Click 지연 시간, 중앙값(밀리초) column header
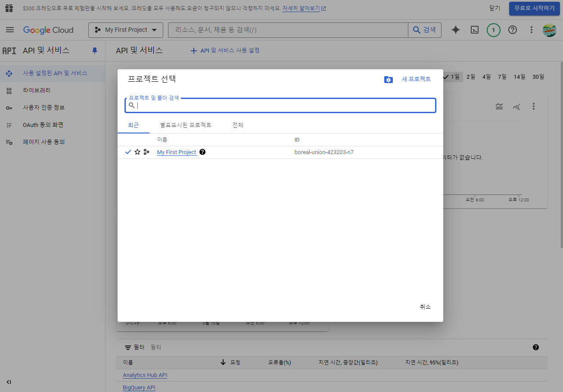The height and width of the screenshot is (392, 563). click(348, 363)
